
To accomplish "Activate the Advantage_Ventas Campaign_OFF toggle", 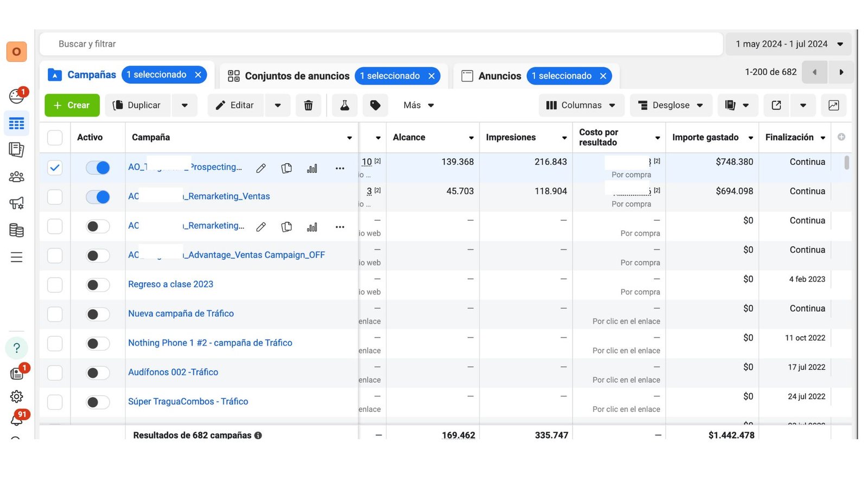I will 98,255.
